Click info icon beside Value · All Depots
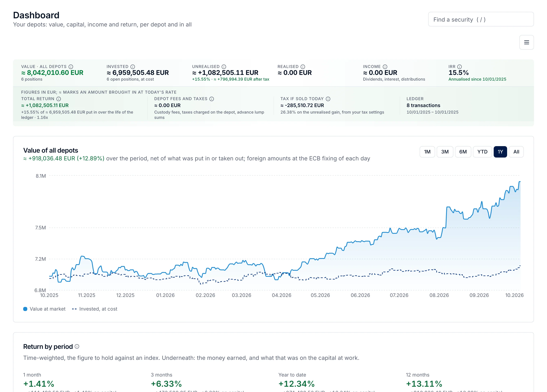The width and height of the screenshot is (547, 392). pos(71,67)
